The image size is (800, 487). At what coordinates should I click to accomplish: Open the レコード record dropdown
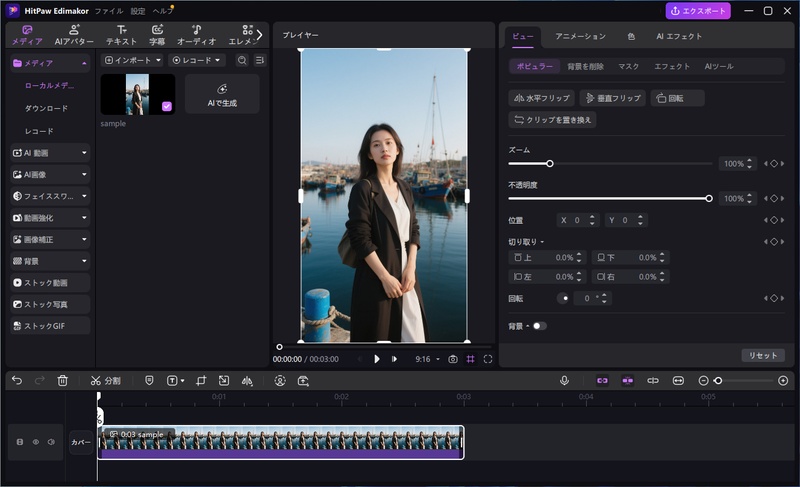pos(196,60)
